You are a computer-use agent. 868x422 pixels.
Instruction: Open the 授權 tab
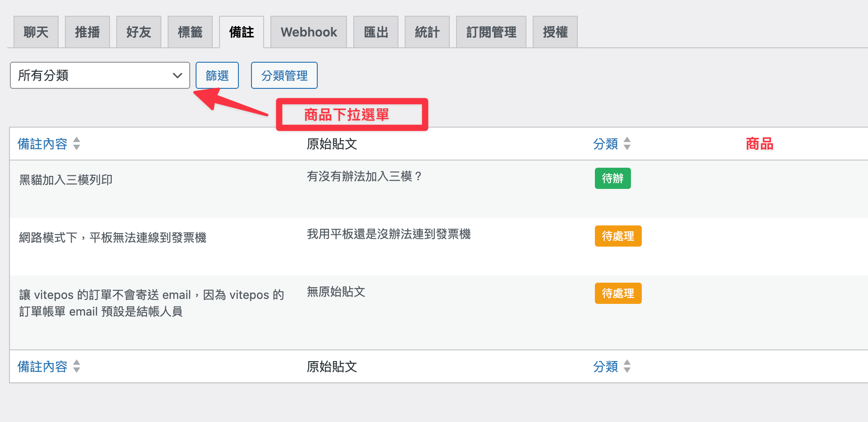click(x=555, y=32)
